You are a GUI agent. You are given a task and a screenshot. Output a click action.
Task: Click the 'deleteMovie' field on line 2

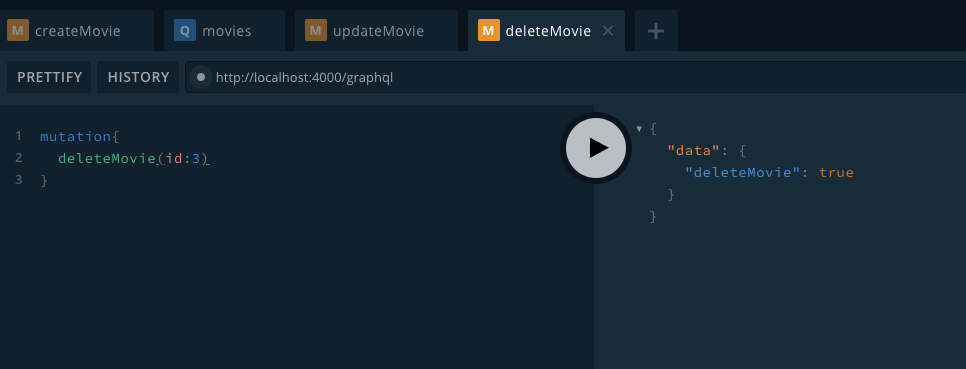coord(107,158)
